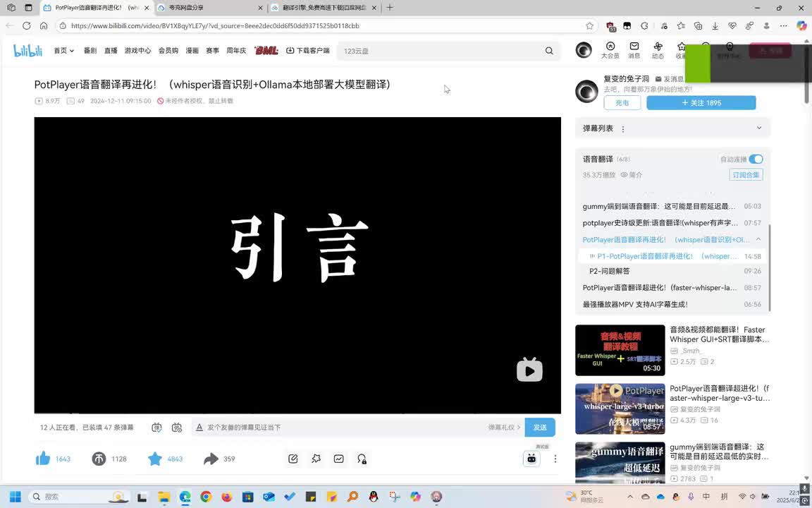Click the bilibili logo

click(x=27, y=50)
